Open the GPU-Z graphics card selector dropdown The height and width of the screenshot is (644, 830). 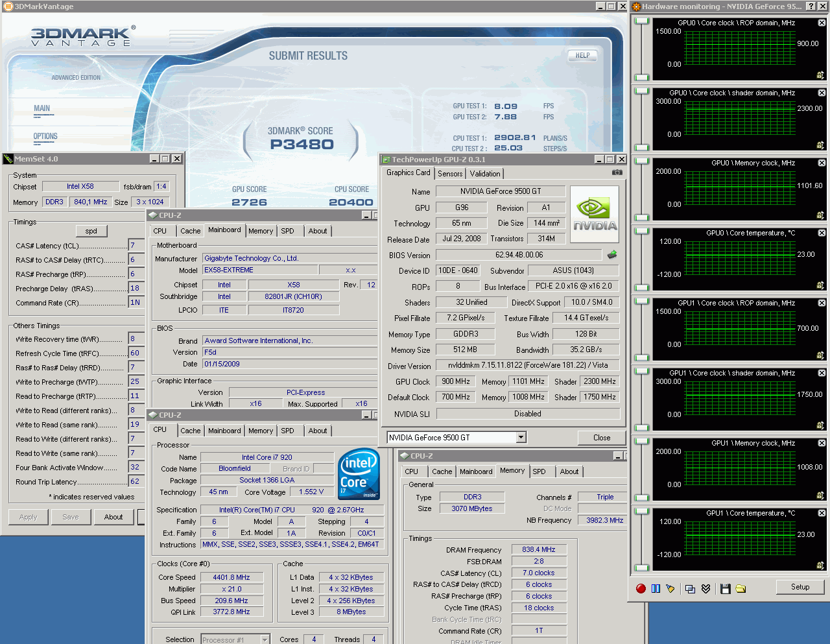(521, 438)
